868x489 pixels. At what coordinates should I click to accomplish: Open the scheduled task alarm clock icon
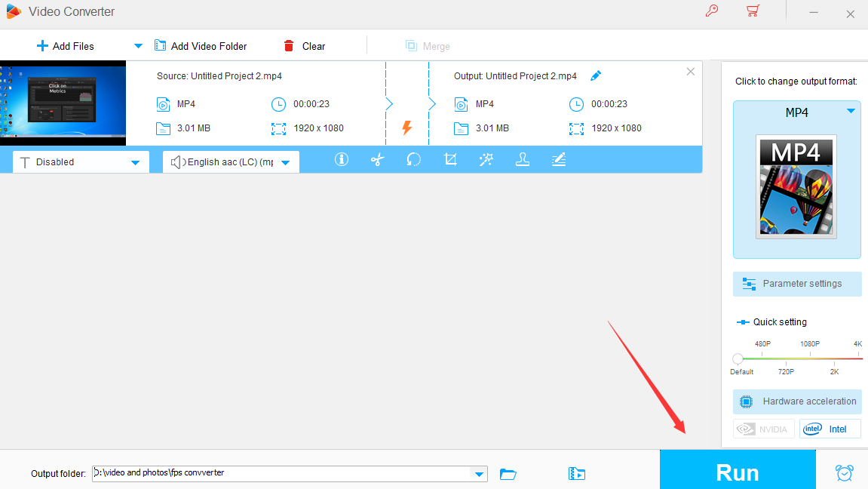click(844, 472)
